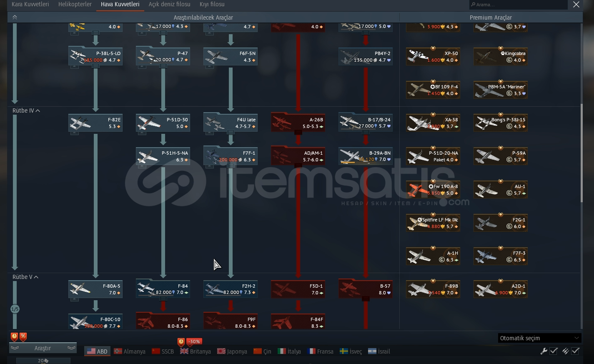Expand the A-26B aircraft group folder

pyautogui.click(x=298, y=123)
